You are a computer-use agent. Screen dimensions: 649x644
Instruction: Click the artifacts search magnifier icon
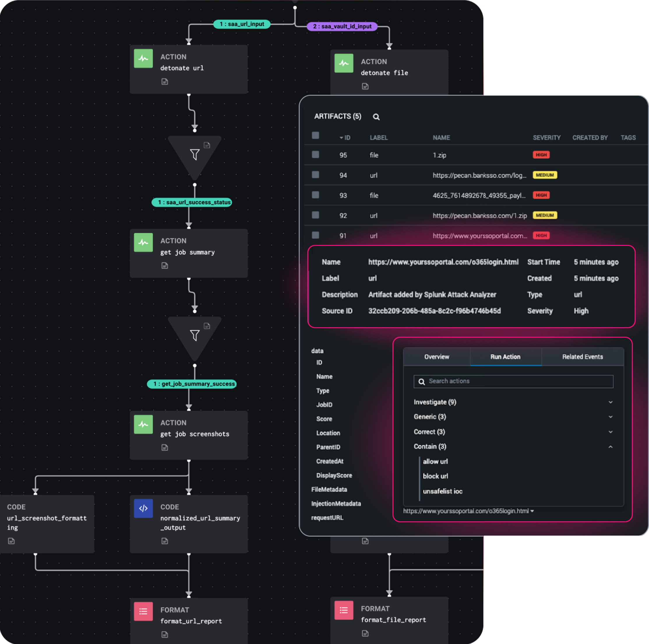(x=376, y=117)
